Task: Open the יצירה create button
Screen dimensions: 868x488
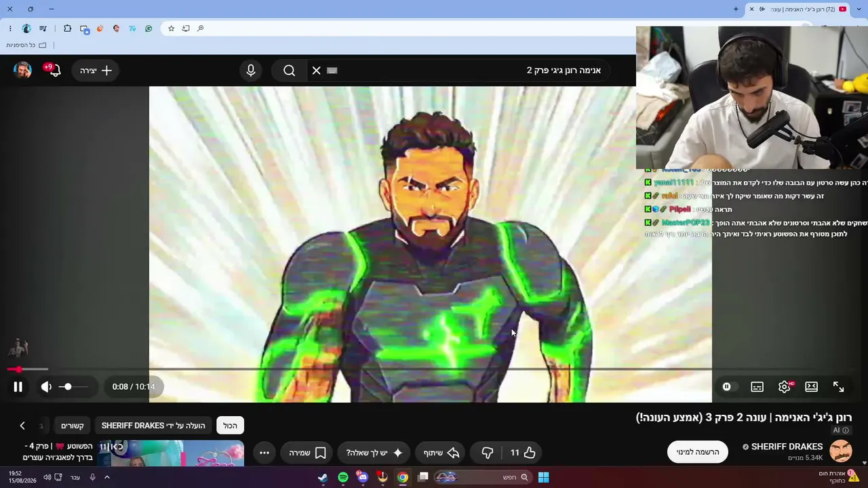Action: tap(96, 70)
